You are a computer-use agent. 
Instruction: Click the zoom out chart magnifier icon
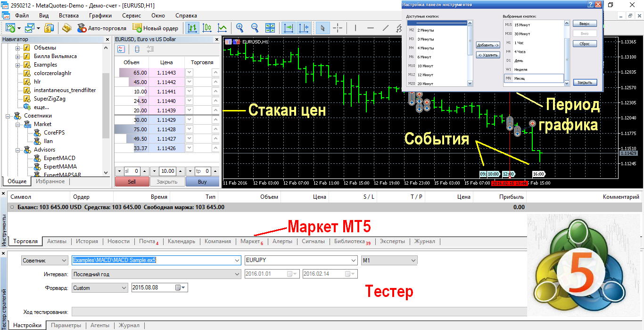click(255, 28)
